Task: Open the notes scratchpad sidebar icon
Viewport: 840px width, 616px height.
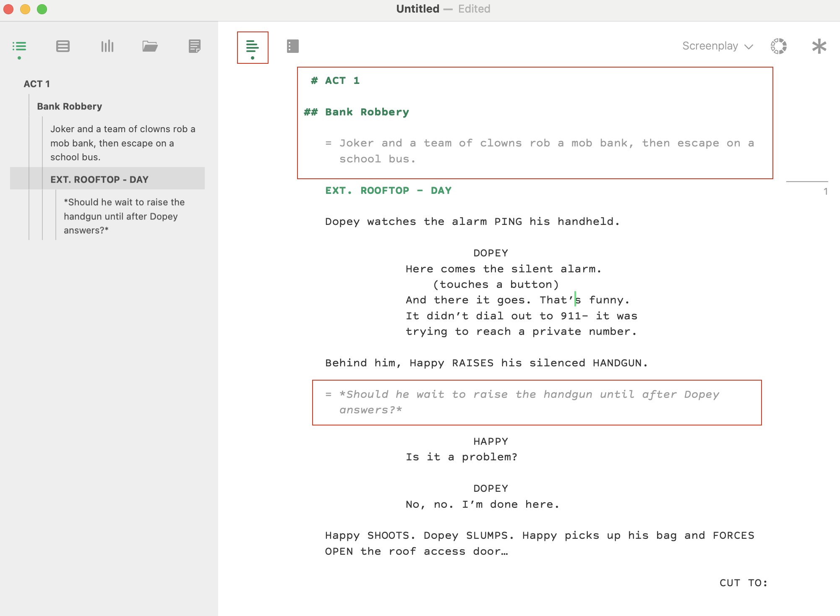Action: pos(194,46)
